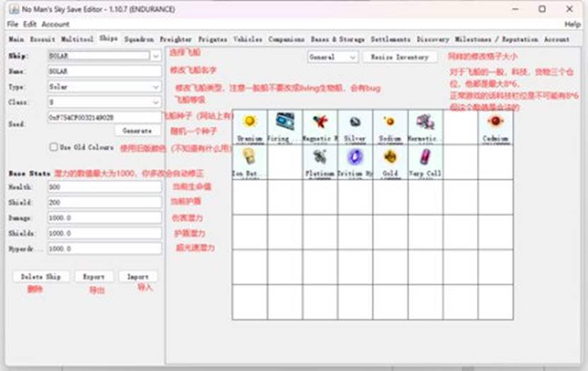Select the Tritium Hypercluster item
The image size is (588, 371).
(355, 162)
